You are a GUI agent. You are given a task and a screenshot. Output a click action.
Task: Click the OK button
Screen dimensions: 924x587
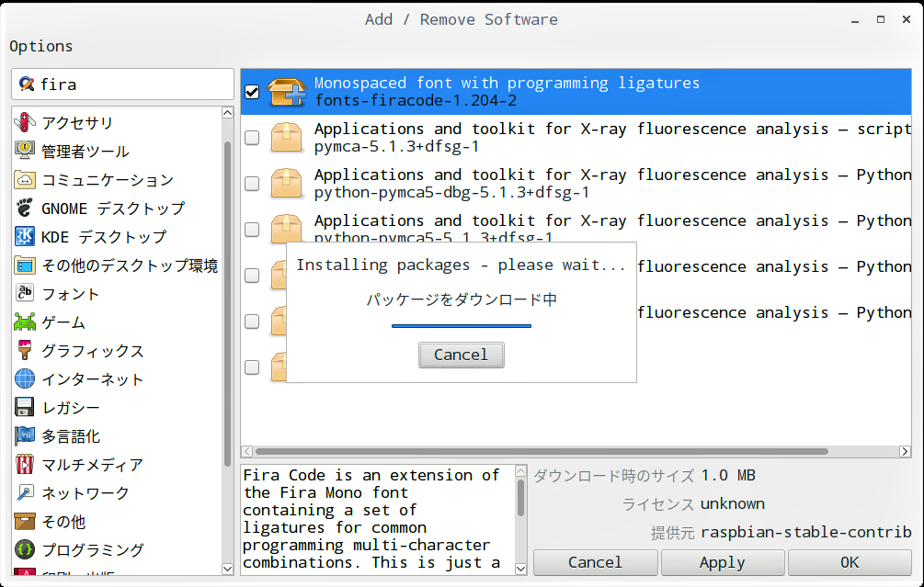pos(850,562)
